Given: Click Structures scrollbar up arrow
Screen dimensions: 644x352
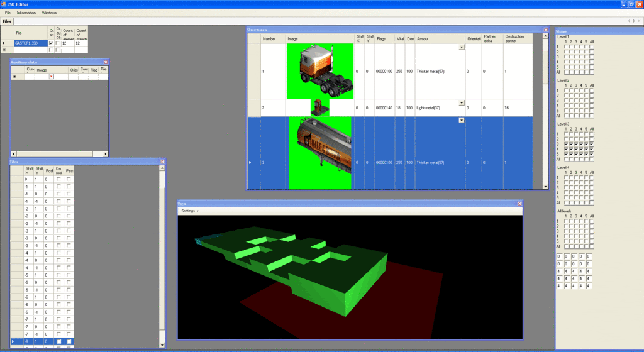Looking at the screenshot, I should [545, 36].
